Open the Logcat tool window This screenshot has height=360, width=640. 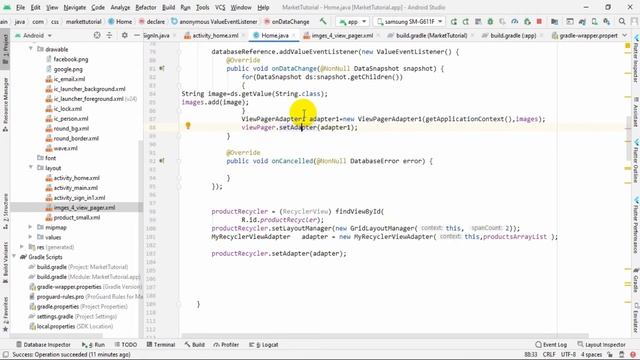pyautogui.click(x=264, y=345)
